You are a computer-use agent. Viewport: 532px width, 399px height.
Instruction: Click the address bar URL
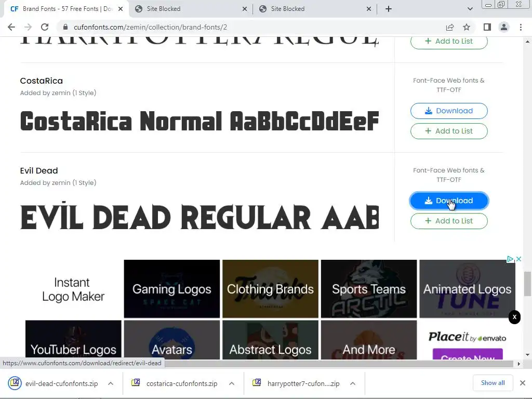150,27
